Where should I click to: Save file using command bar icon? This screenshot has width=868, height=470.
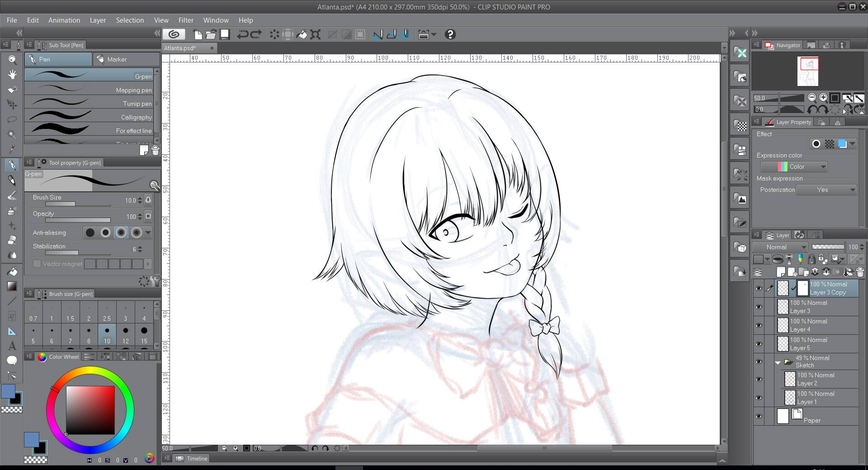pyautogui.click(x=225, y=34)
